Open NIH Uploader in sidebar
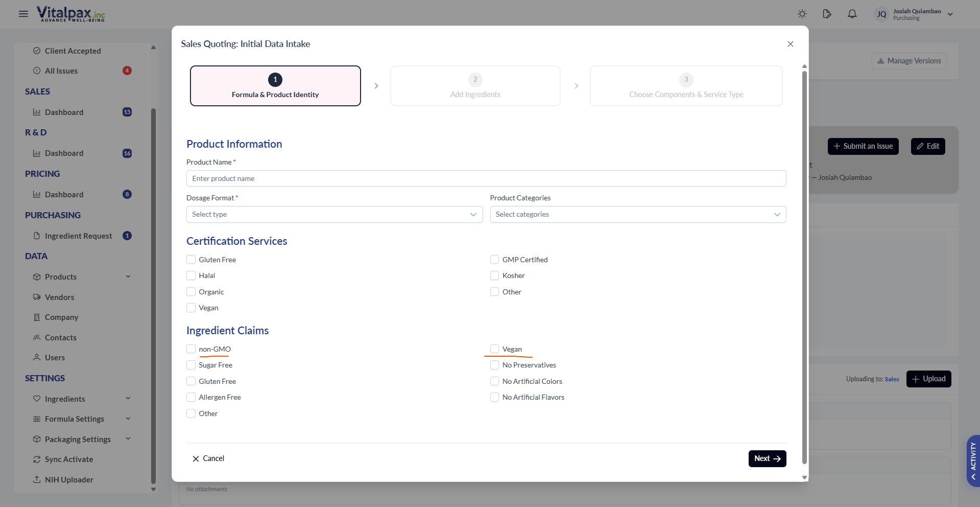The image size is (980, 507). [x=69, y=479]
